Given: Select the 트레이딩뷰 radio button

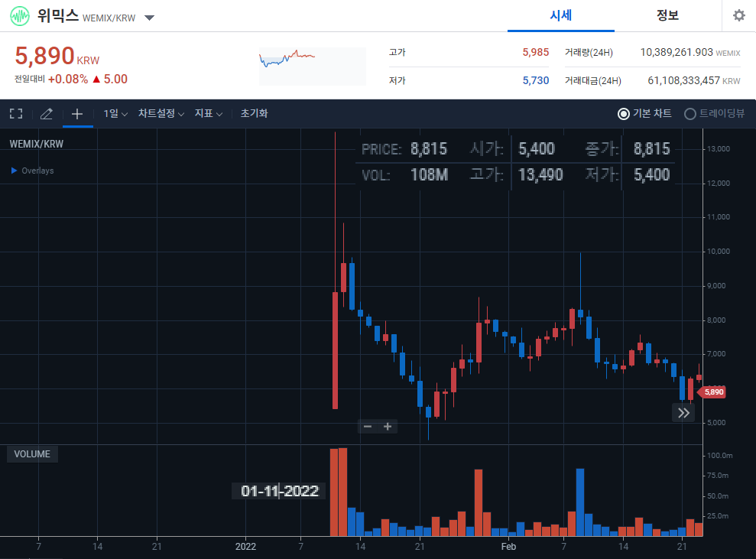Looking at the screenshot, I should point(690,114).
